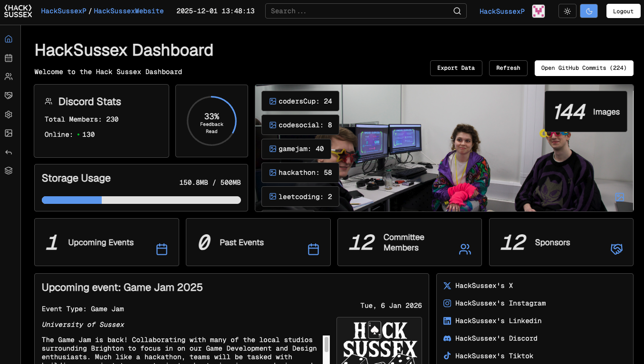
Task: Open Home via the sidebar house icon
Action: pyautogui.click(x=8, y=38)
